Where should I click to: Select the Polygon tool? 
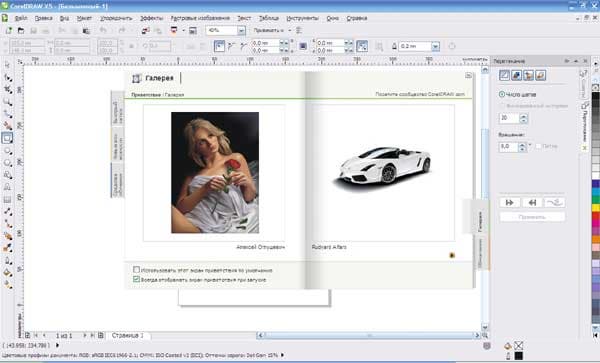(x=7, y=163)
